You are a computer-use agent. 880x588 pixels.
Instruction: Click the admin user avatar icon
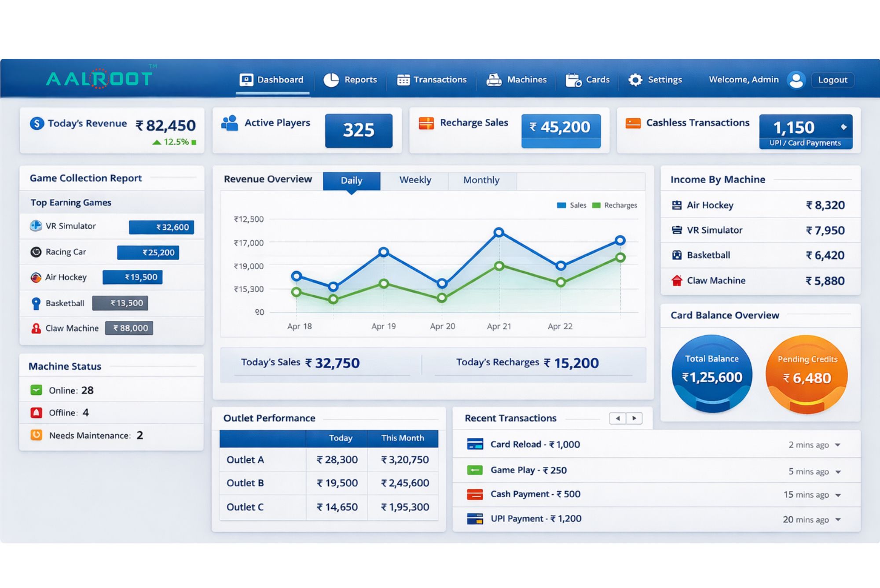click(796, 80)
